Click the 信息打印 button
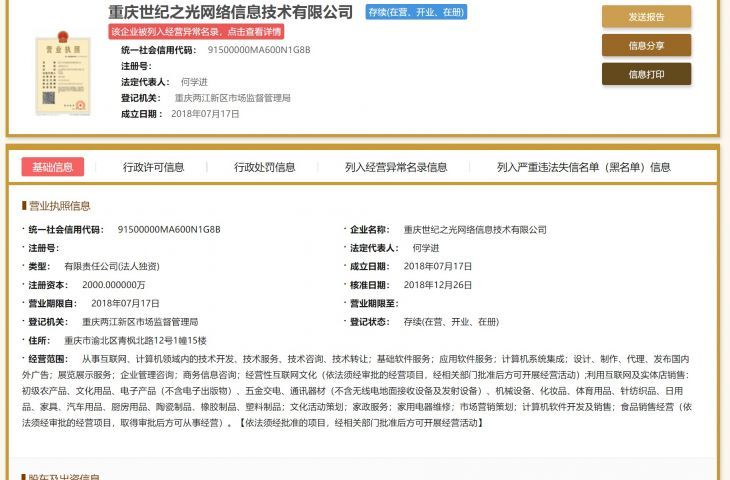This screenshot has height=480, width=730. [x=646, y=74]
